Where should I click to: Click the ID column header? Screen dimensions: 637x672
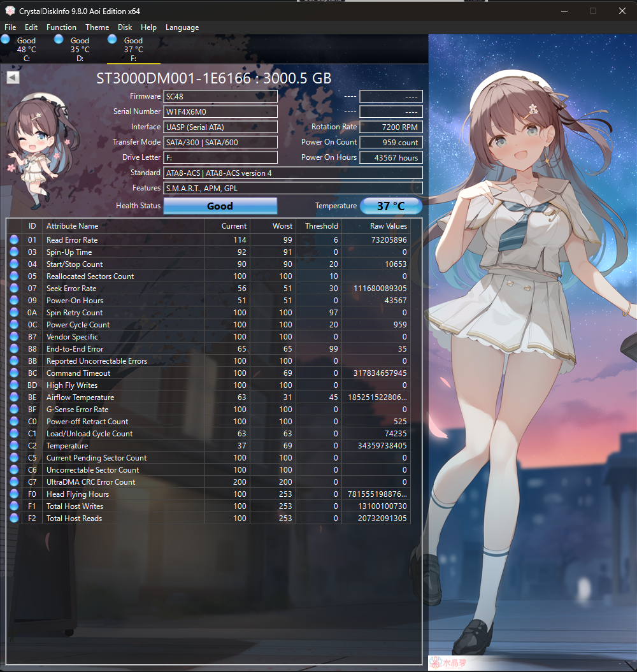[32, 226]
